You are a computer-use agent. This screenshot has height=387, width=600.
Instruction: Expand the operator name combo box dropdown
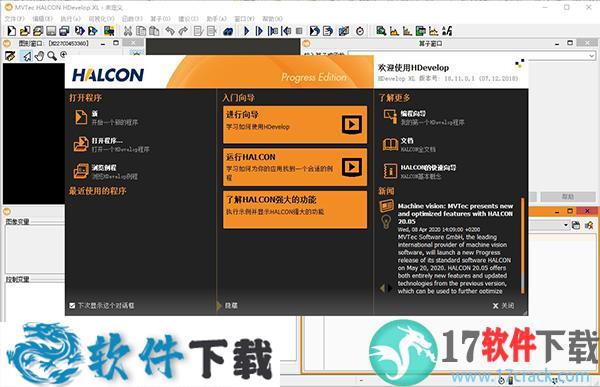592,56
